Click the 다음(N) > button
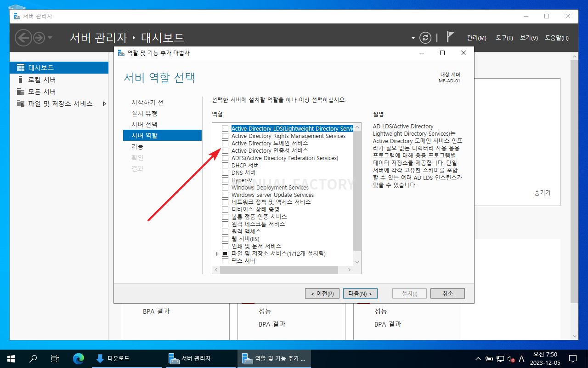Screen dimensions: 588x368 click(360, 293)
